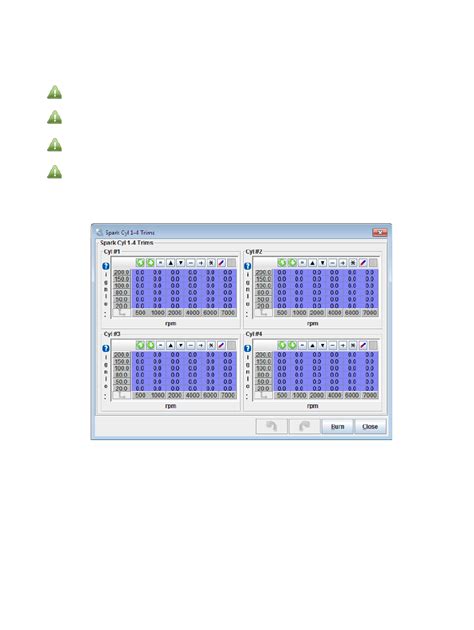Open the Cyl #2 help question-mark icon
This screenshot has width=474, height=630.
(247, 266)
